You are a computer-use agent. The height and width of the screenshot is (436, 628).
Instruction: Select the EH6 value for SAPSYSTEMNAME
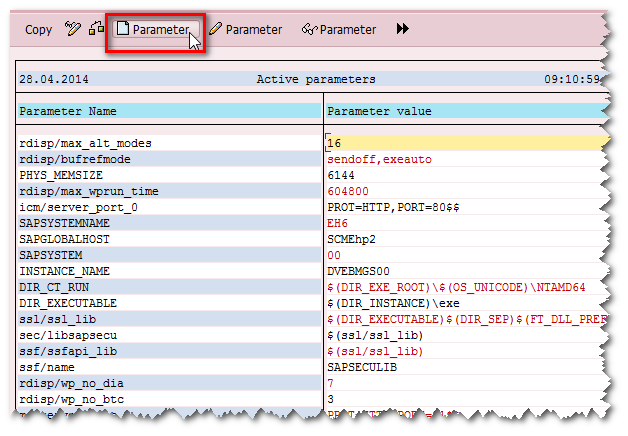(337, 223)
